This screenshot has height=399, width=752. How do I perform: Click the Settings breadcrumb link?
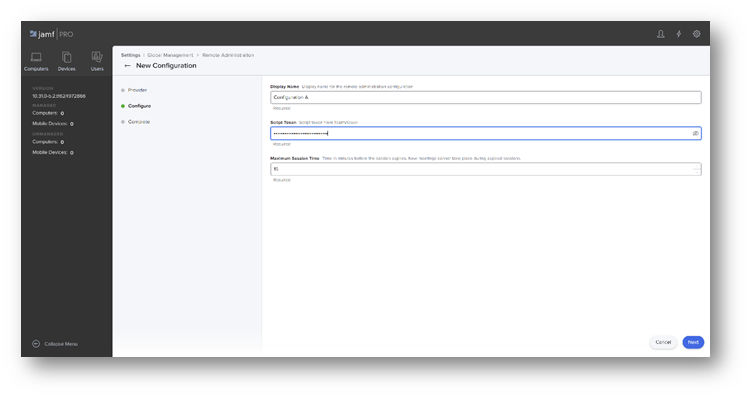click(x=130, y=55)
